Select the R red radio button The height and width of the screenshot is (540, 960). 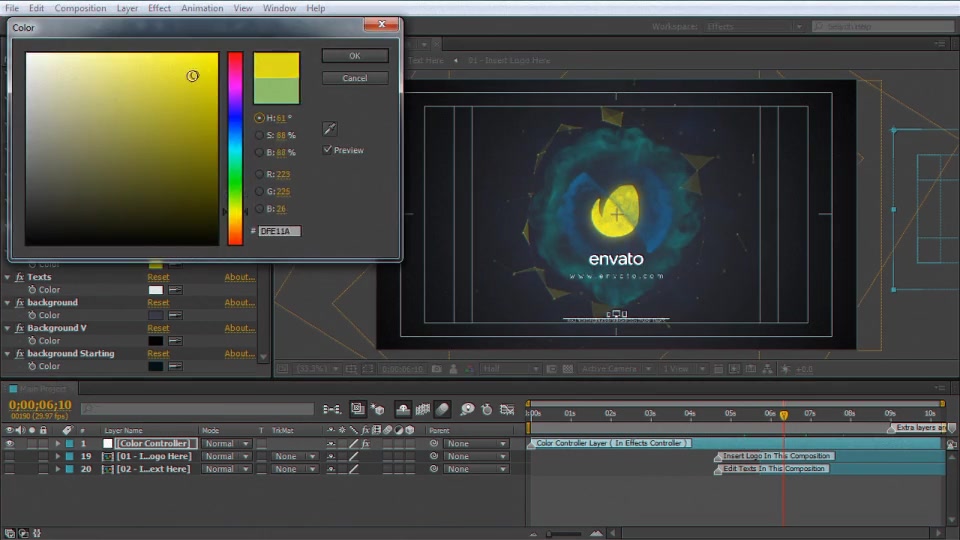pos(259,174)
